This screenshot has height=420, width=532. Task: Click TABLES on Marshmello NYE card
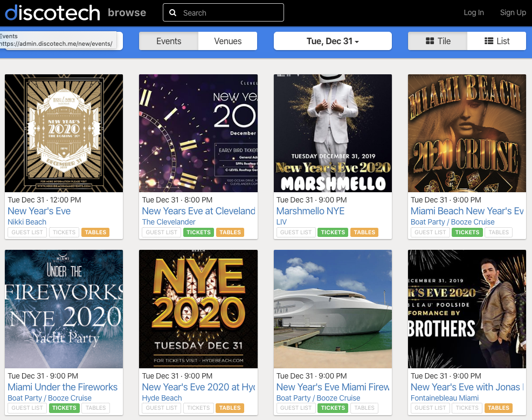coord(364,232)
